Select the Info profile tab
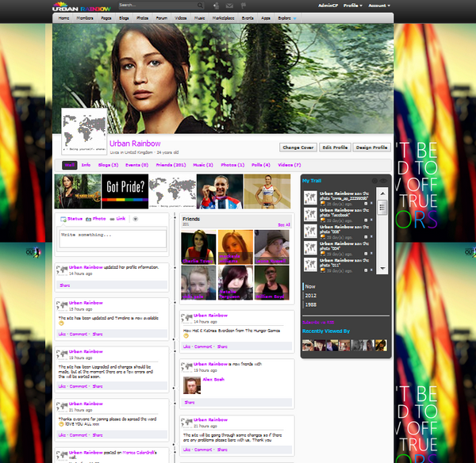 [86, 165]
